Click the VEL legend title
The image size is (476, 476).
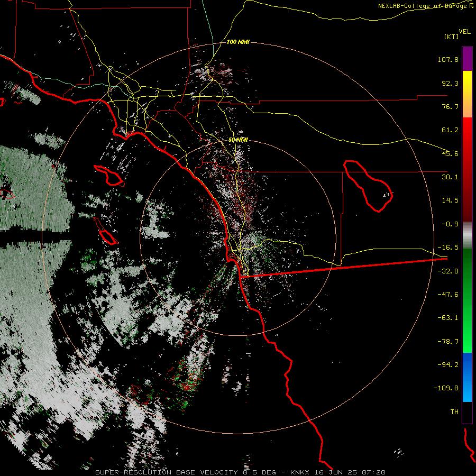coord(464,32)
